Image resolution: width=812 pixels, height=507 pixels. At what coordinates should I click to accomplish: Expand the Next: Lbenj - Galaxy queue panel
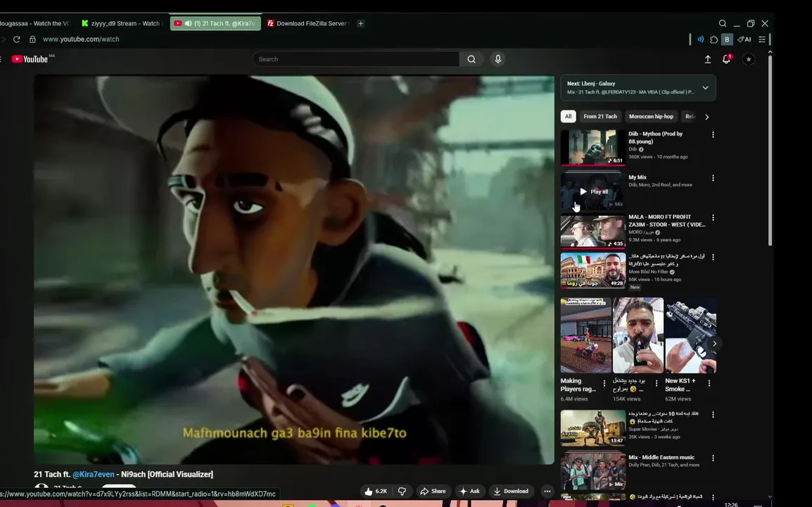point(705,88)
